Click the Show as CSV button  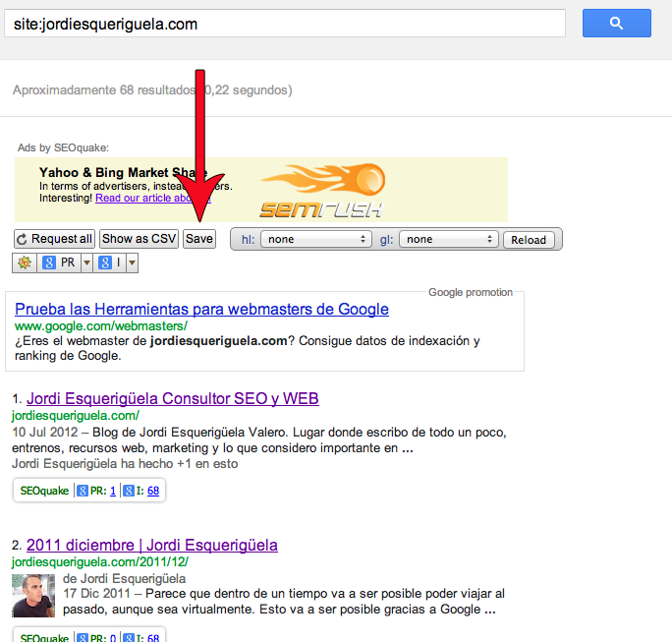pos(139,239)
